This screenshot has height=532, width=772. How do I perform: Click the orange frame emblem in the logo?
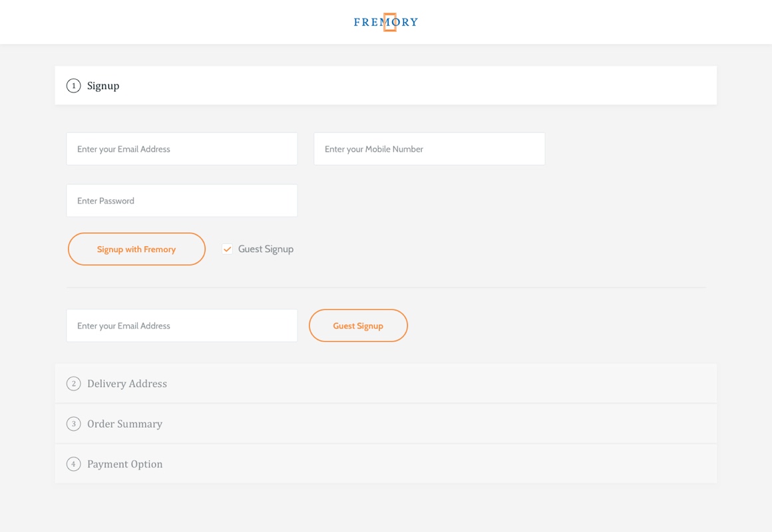click(x=390, y=22)
